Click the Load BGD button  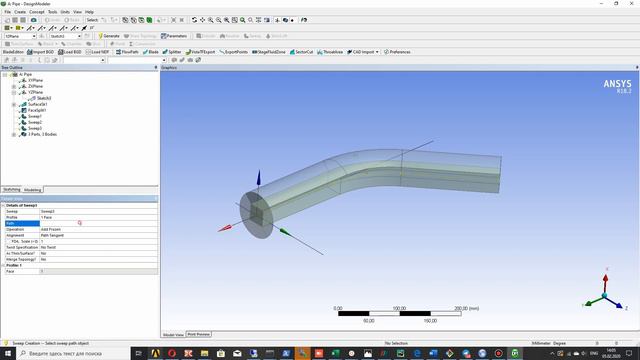(70, 52)
